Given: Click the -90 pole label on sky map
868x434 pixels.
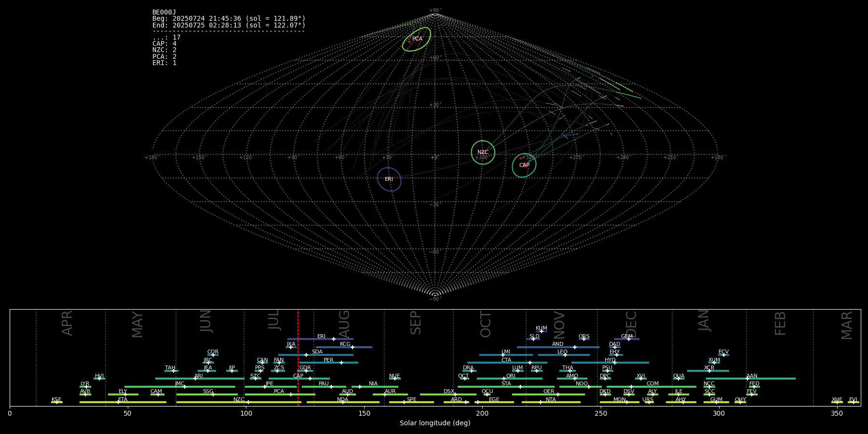Looking at the screenshot, I should click(434, 299).
